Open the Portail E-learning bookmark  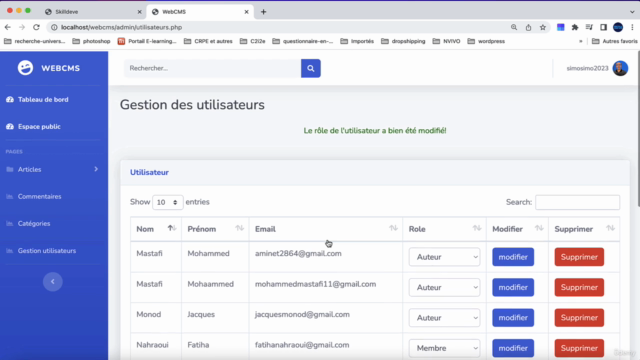[147, 41]
